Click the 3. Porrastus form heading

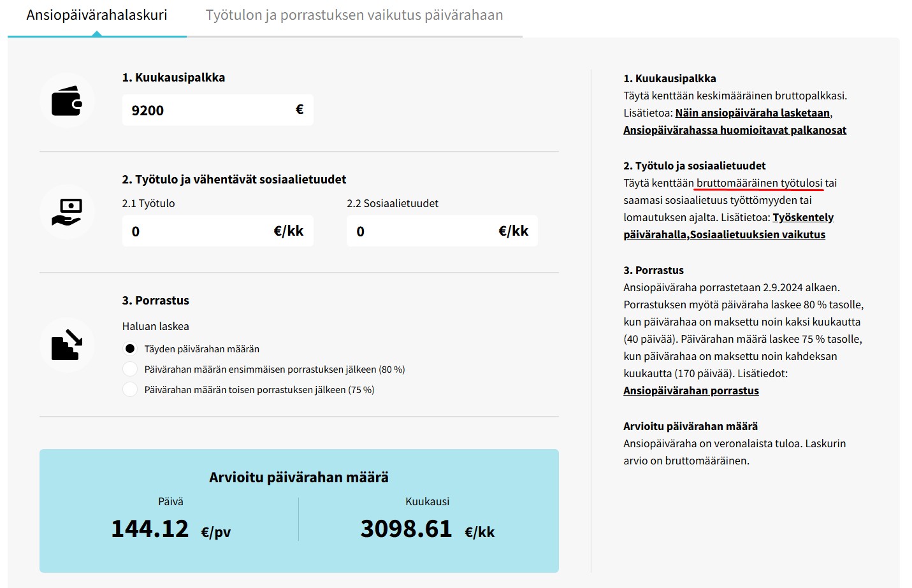(x=156, y=300)
